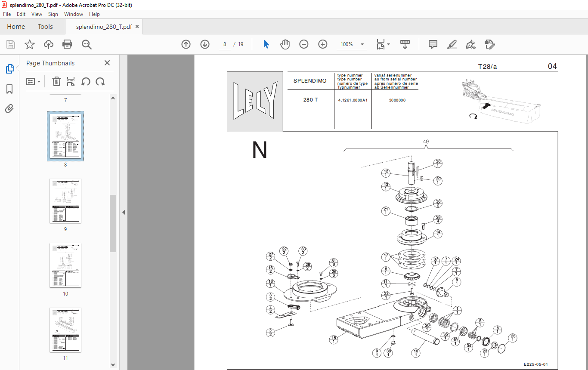Viewport: 588px width, 370px height.
Task: Click the page number input field
Action: click(x=224, y=44)
